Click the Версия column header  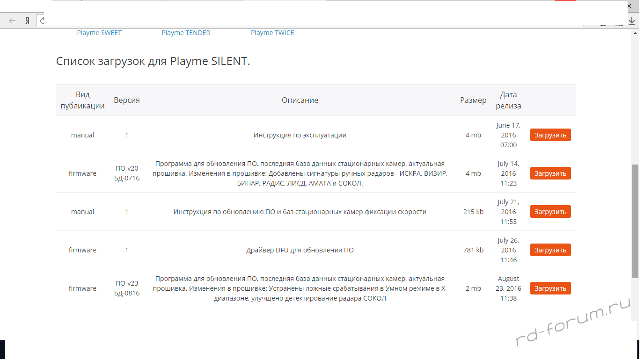(126, 100)
